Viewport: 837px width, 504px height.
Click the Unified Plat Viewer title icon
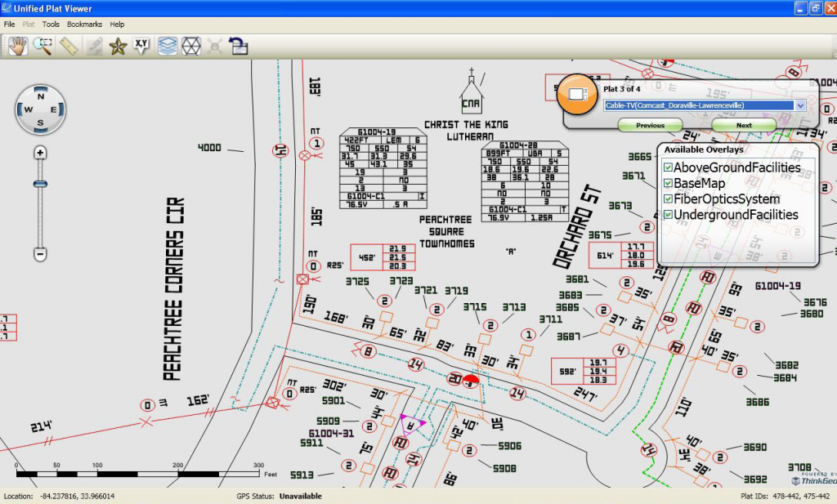(7, 8)
